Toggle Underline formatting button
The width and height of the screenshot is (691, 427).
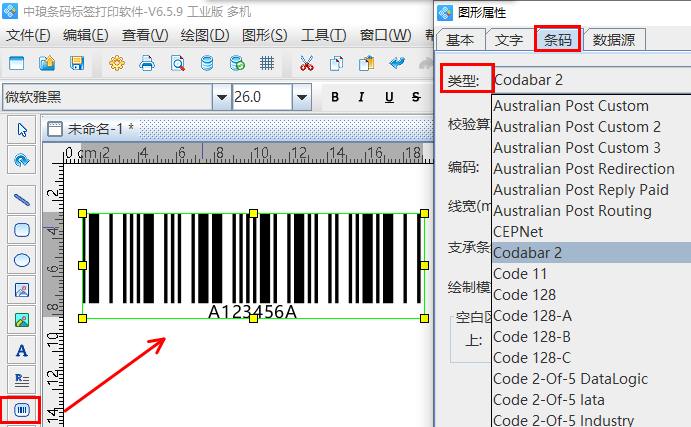[389, 97]
